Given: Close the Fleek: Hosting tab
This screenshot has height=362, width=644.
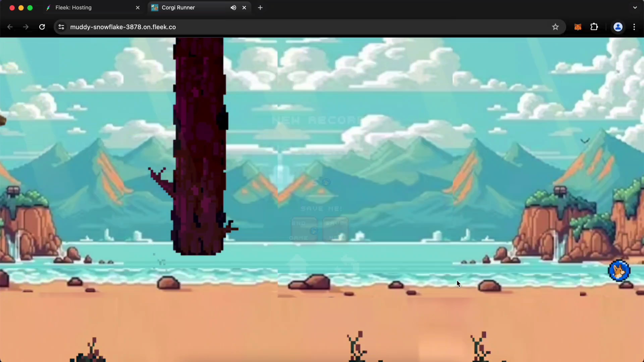Looking at the screenshot, I should [x=138, y=7].
